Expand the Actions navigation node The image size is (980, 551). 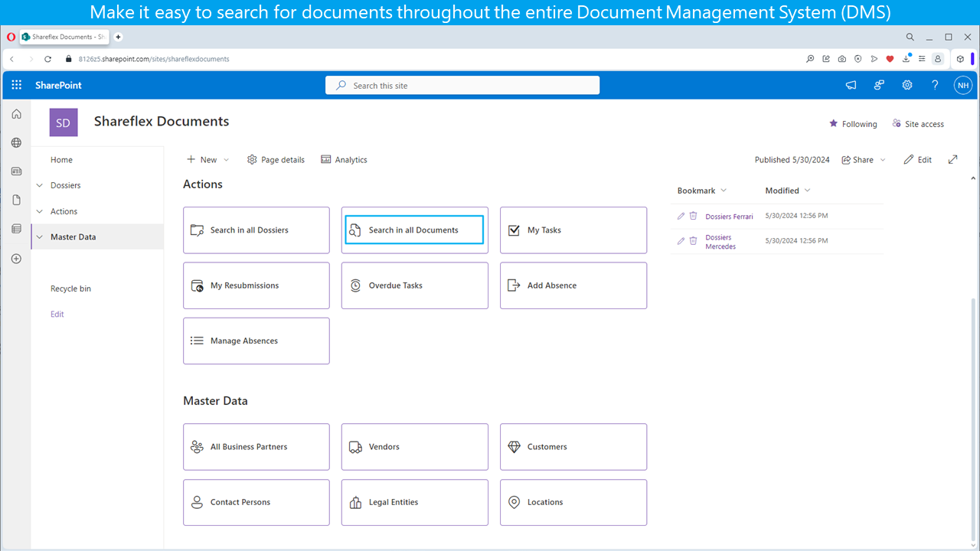coord(40,211)
